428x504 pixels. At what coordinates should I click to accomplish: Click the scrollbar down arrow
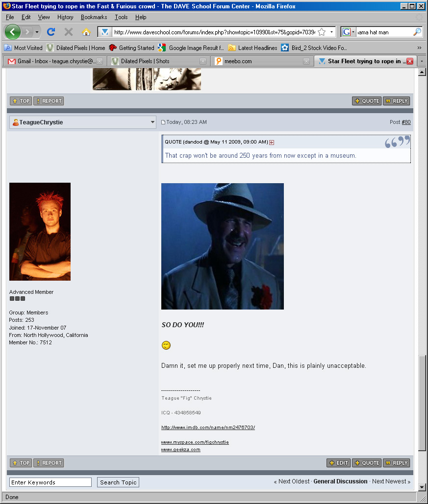click(x=422, y=487)
